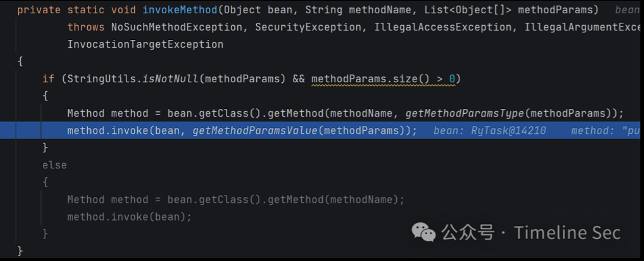Click the greyed method.invoke(bean); line

[130, 217]
